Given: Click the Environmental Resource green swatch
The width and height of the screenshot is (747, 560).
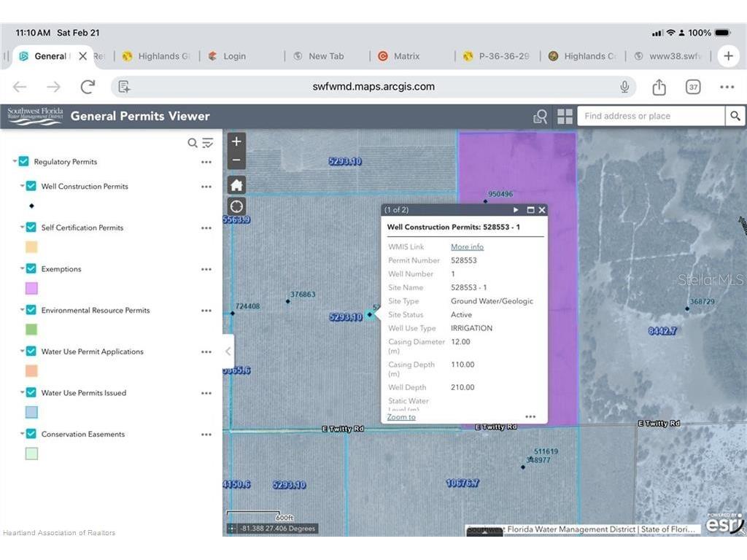Looking at the screenshot, I should coord(31,329).
